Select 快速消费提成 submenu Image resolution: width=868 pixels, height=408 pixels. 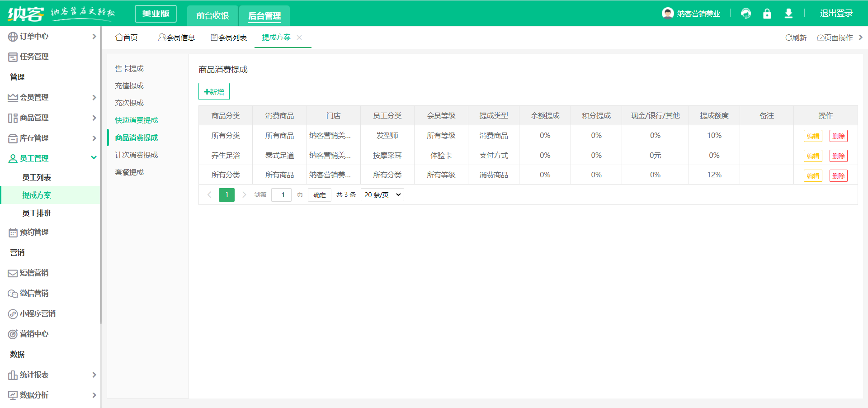pyautogui.click(x=137, y=120)
